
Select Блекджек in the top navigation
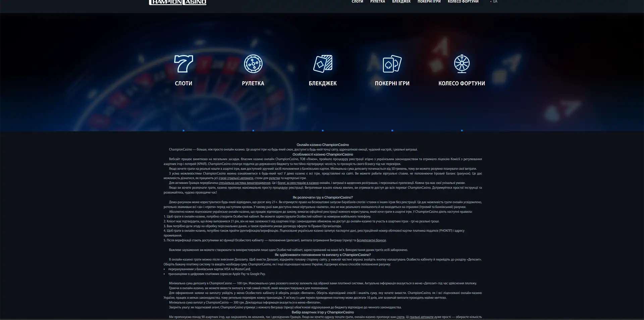pyautogui.click(x=401, y=2)
